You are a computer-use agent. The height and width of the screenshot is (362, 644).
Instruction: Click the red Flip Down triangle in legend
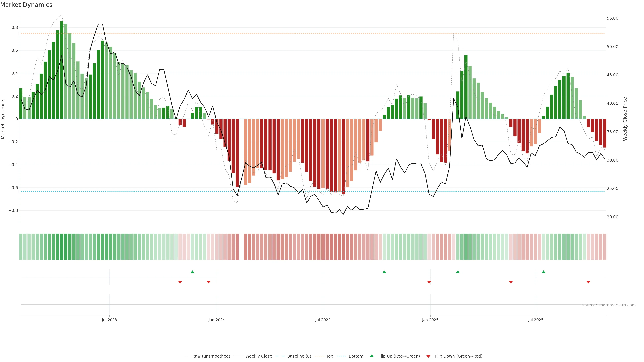tap(428, 356)
